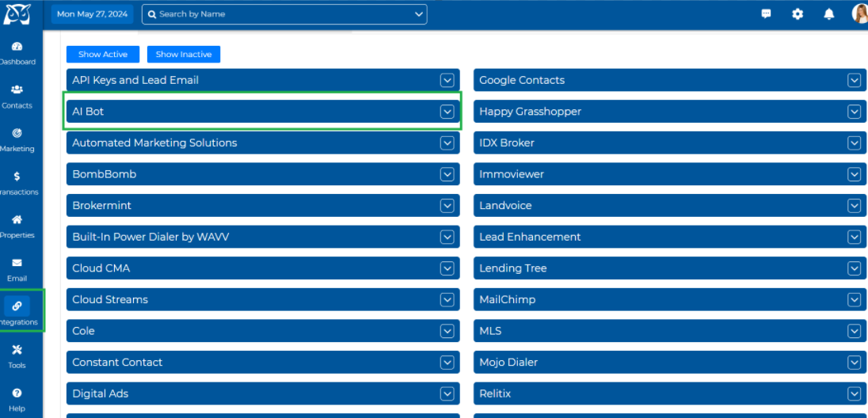Open the chat messages icon
868x418 pixels.
[x=766, y=13]
